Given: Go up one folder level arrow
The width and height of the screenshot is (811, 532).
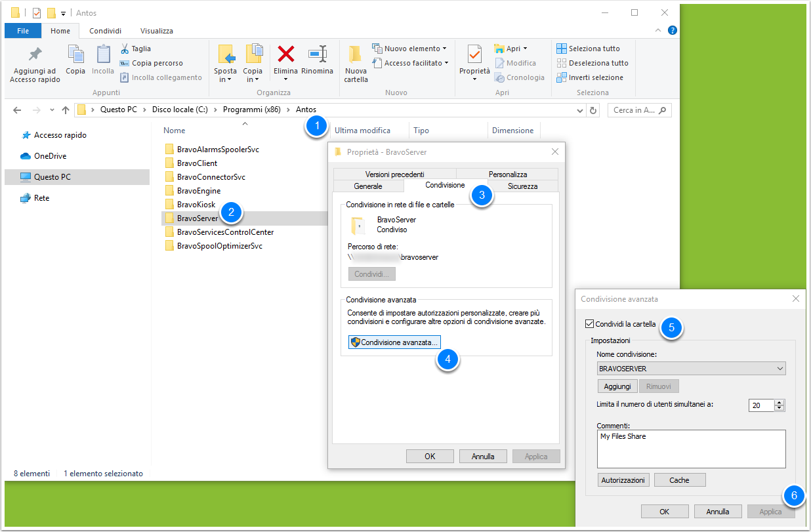Looking at the screenshot, I should click(66, 110).
